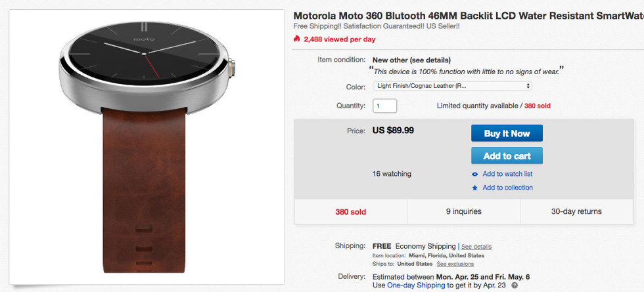This screenshot has width=644, height=292.
Task: Open the Color dropdown for Light Finish/Cognac Leather
Action: coord(452,86)
